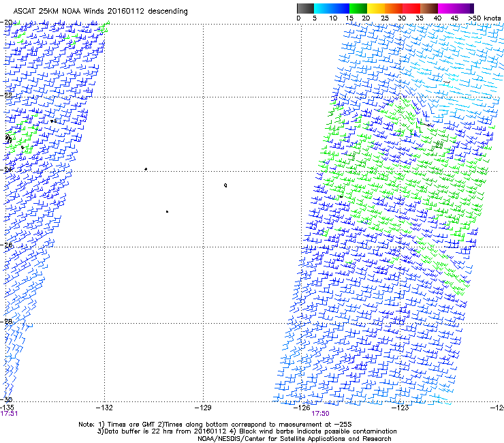Click the legend label 25
The height and width of the screenshot is (443, 504).
click(385, 18)
